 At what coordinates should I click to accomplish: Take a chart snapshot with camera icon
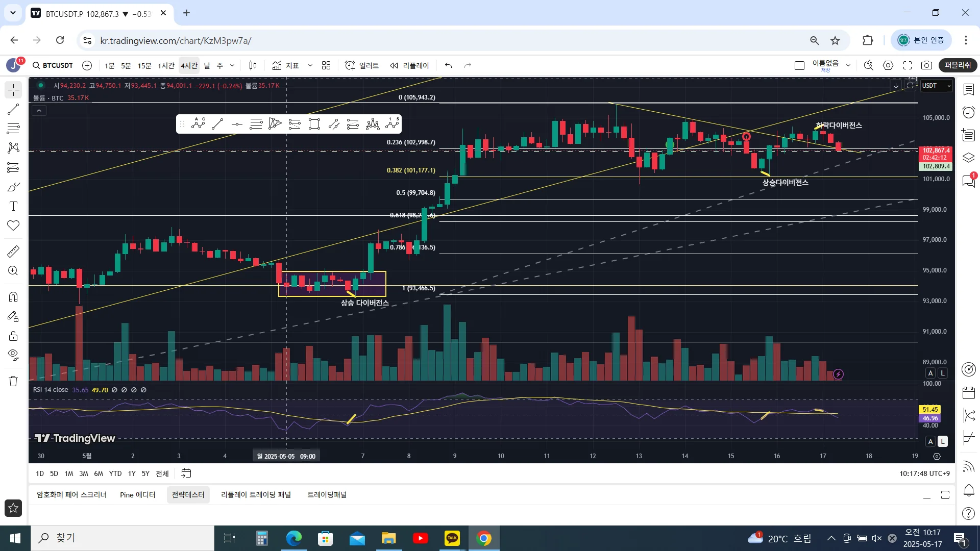[926, 65]
